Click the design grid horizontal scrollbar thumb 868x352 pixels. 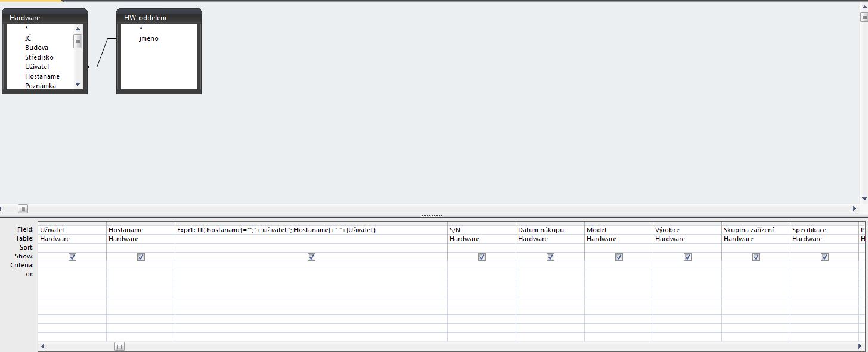pos(119,347)
